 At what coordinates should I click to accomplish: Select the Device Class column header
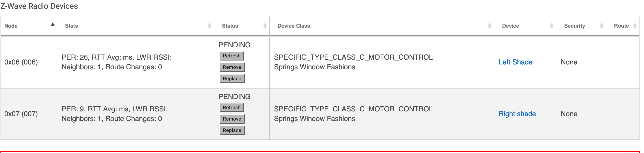[x=293, y=26]
